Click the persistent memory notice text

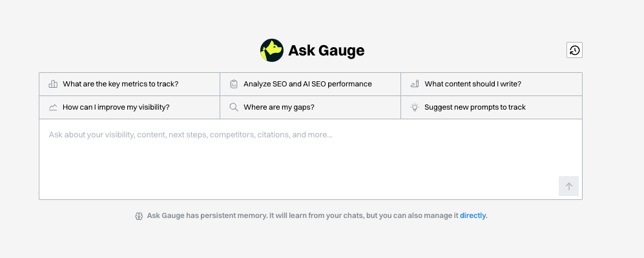(x=302, y=215)
